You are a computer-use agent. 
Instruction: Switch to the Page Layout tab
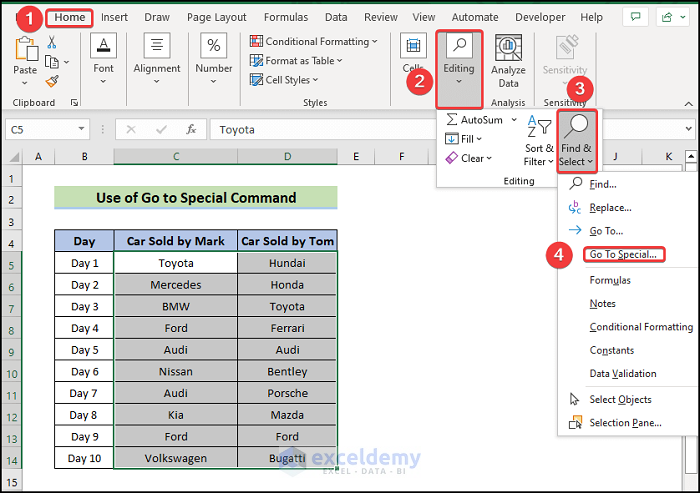click(217, 17)
